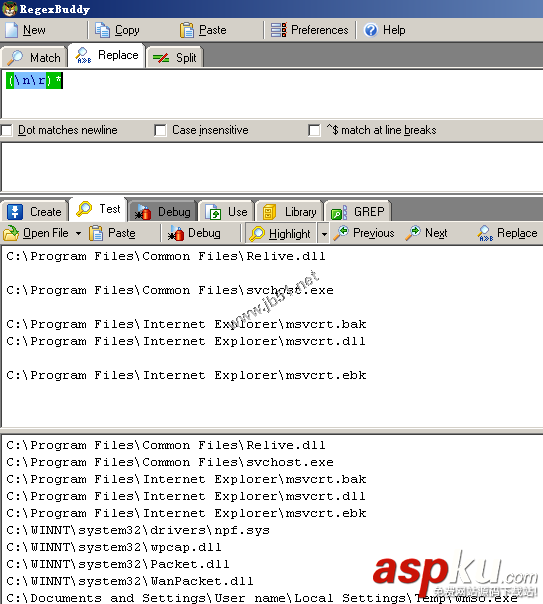Click wpcap.dll line in results pane
Image resolution: width=543 pixels, height=604 pixels.
point(114,547)
